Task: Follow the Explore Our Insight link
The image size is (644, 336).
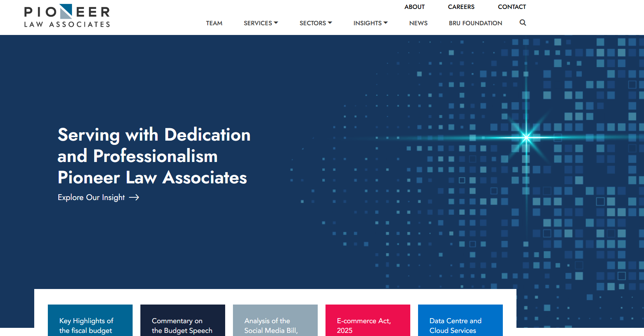Action: point(98,197)
